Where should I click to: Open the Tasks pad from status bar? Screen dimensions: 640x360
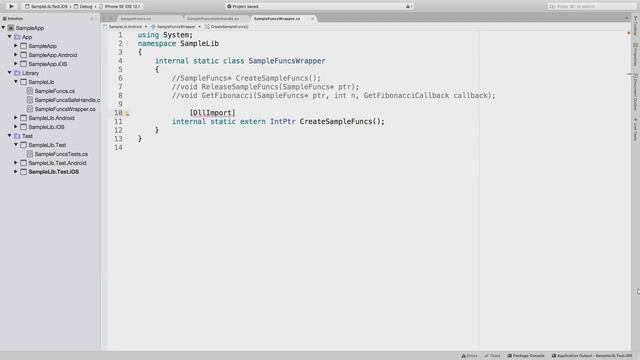(x=492, y=356)
